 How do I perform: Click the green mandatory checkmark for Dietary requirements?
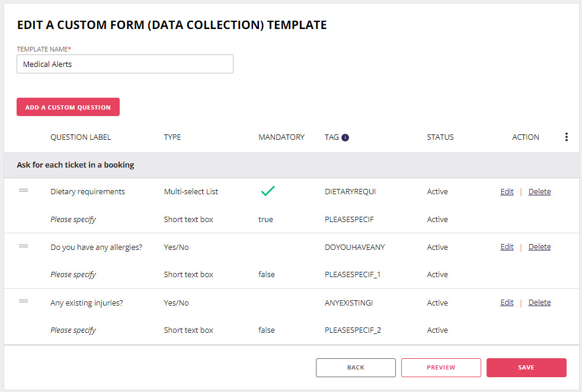click(268, 191)
